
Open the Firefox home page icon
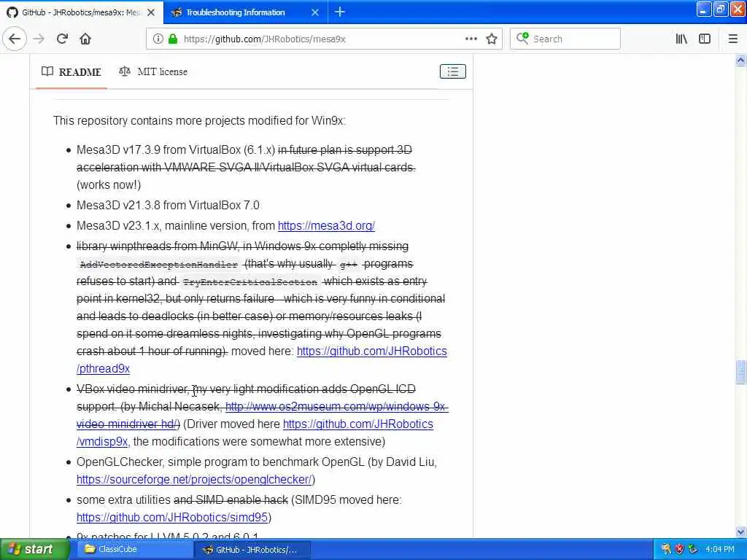pyautogui.click(x=85, y=39)
